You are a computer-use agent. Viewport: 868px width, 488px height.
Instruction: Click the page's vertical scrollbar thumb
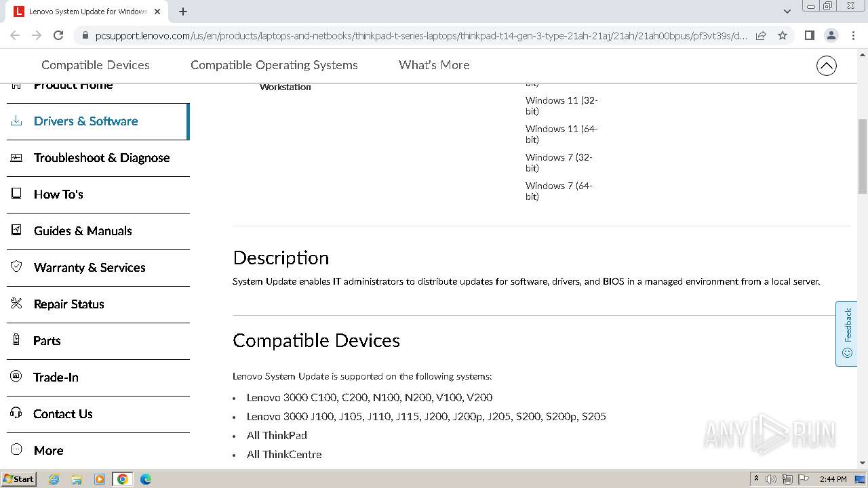[862, 155]
